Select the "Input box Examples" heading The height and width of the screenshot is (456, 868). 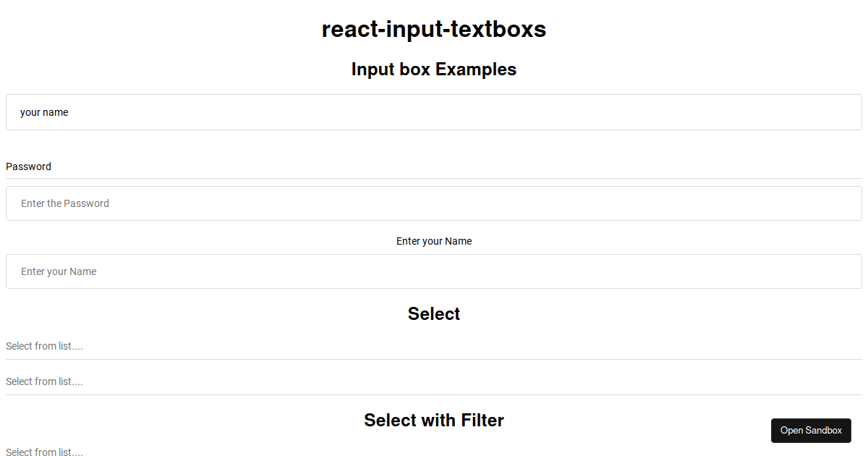[x=434, y=69]
